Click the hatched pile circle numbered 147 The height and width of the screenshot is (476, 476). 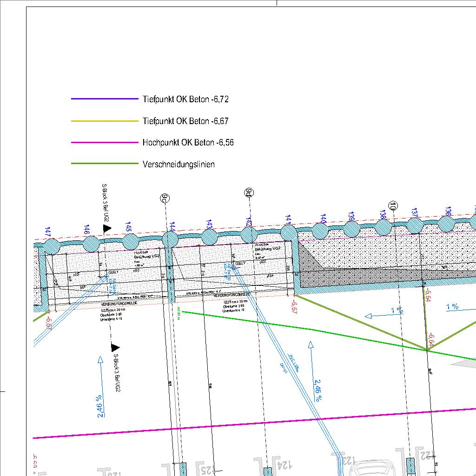coord(52,246)
